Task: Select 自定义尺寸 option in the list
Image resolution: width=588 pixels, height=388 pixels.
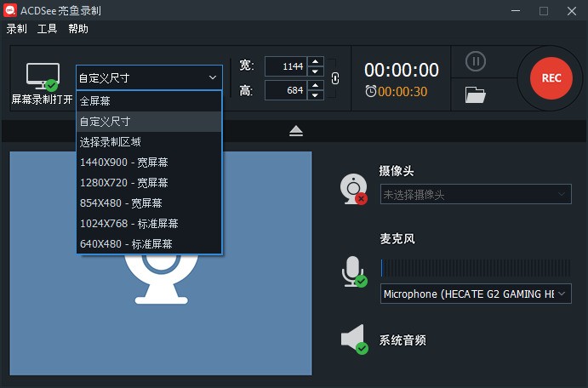Action: [149, 122]
